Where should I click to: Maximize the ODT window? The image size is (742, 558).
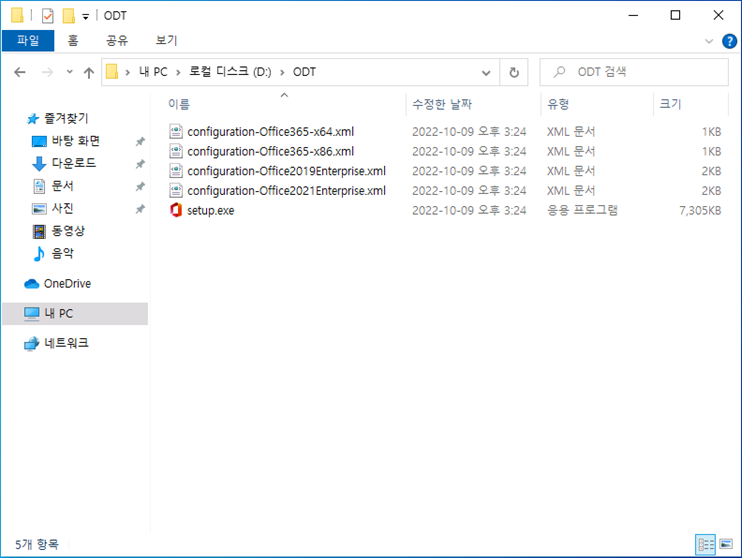tap(675, 15)
